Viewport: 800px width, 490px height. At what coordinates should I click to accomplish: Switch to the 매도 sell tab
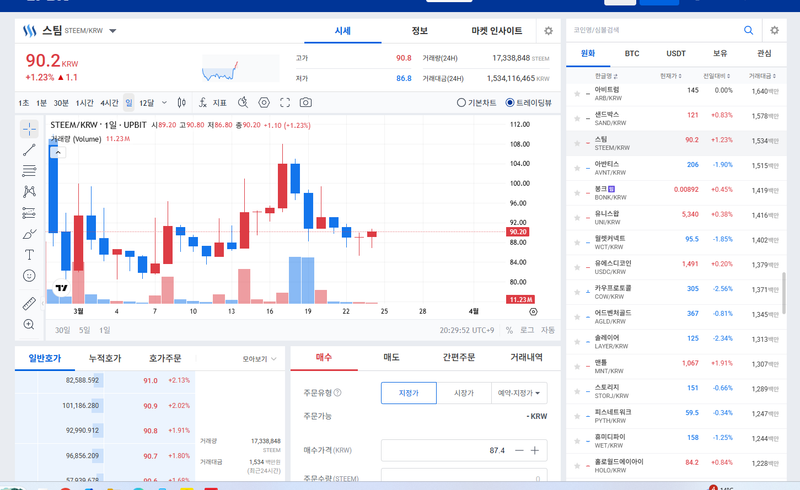392,357
